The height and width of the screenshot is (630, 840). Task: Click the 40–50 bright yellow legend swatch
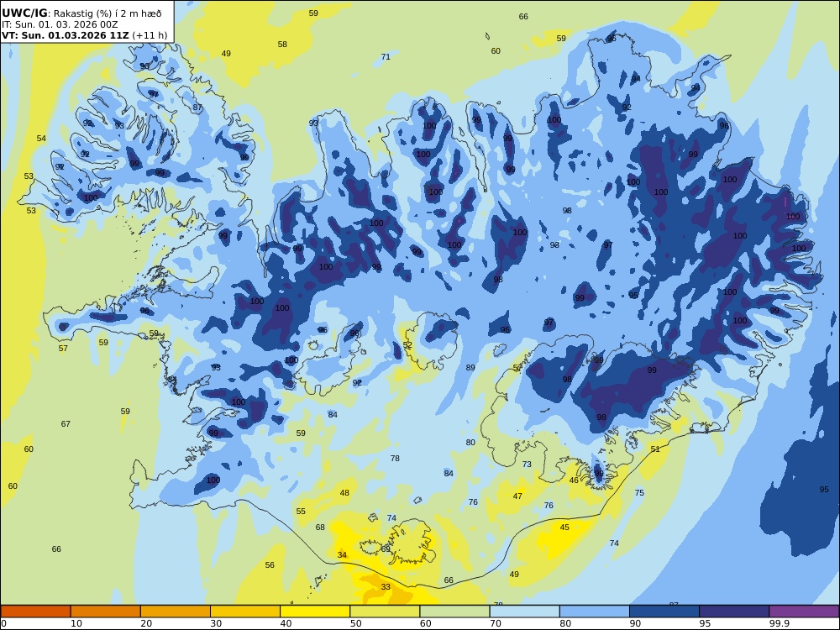point(315,612)
